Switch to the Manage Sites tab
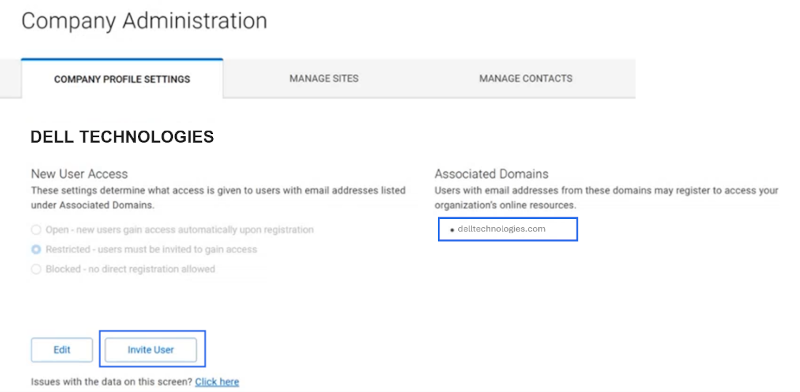This screenshot has height=392, width=800. click(x=324, y=79)
